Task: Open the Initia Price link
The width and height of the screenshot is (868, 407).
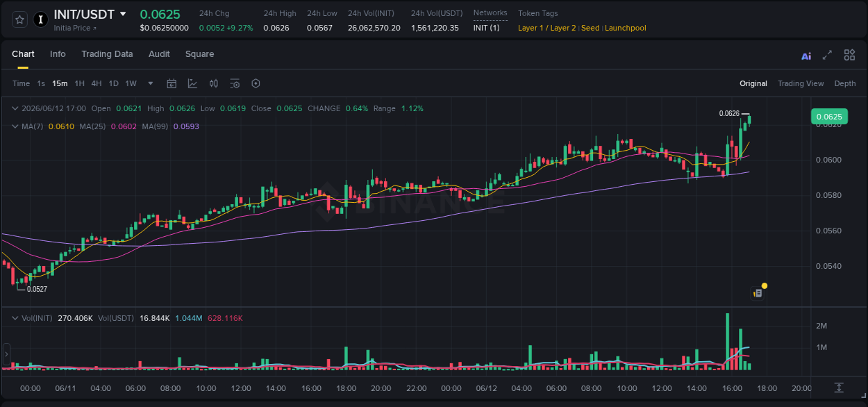Action: (75, 28)
